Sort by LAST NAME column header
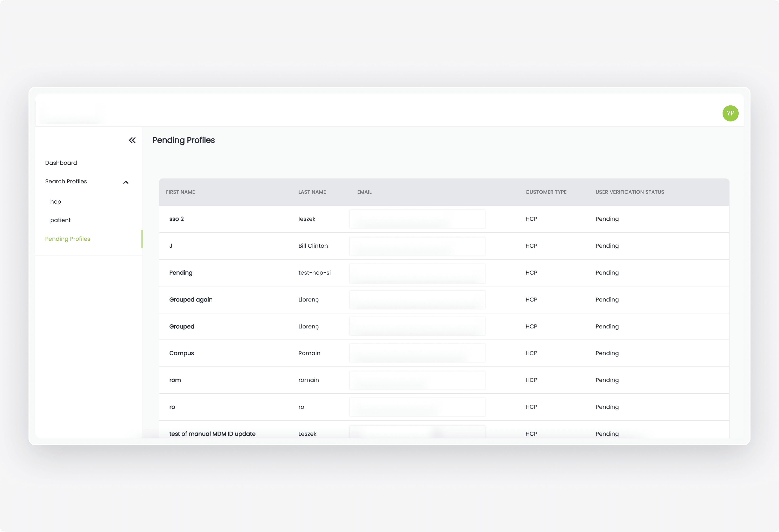The width and height of the screenshot is (779, 532). point(312,192)
